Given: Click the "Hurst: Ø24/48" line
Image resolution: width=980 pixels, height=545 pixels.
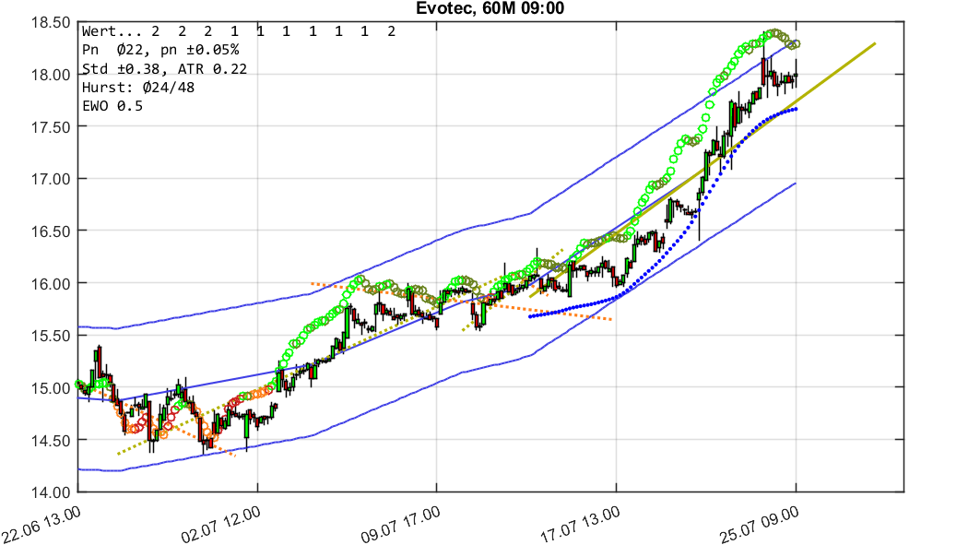Looking at the screenshot, I should (138, 88).
